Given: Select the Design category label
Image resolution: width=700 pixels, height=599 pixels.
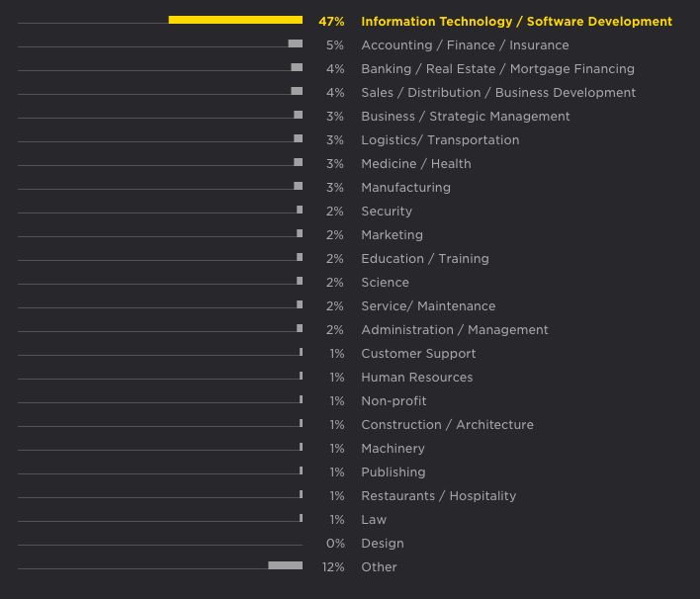Looking at the screenshot, I should (382, 544).
